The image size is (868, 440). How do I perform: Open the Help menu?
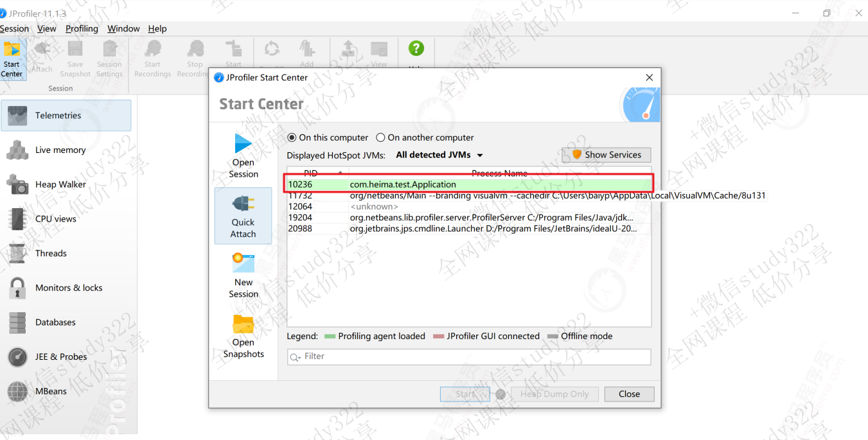point(157,28)
